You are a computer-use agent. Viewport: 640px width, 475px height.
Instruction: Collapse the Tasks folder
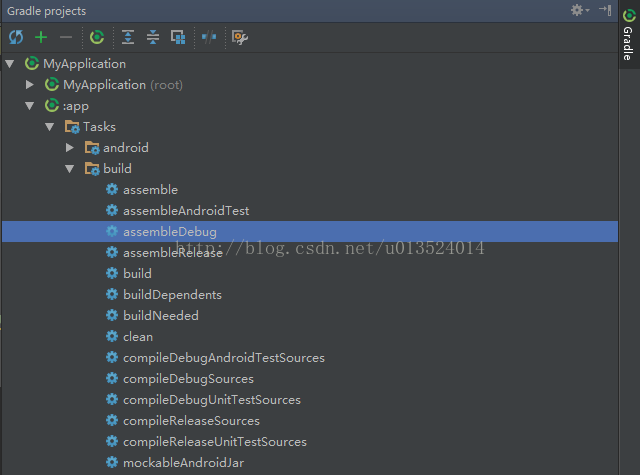(x=50, y=127)
